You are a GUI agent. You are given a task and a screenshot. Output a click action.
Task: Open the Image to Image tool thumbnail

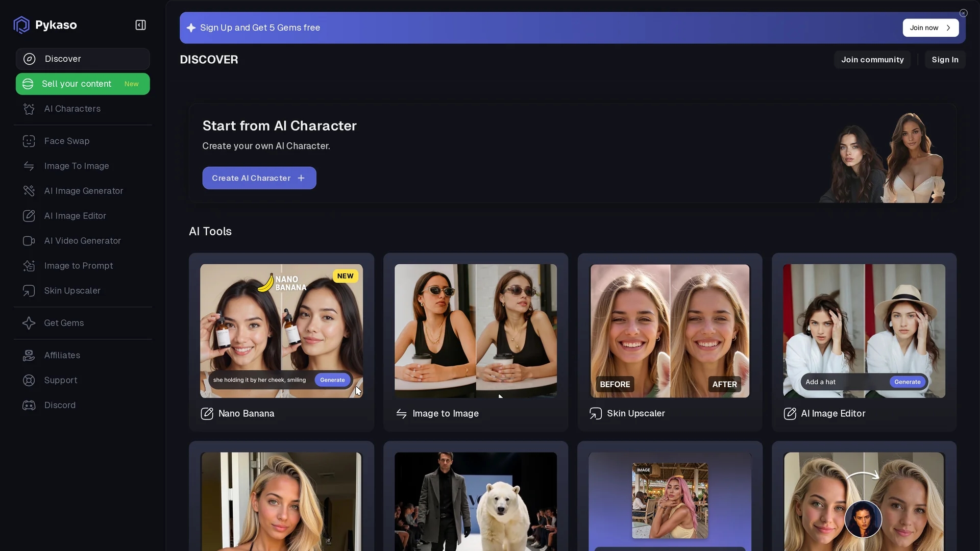click(x=476, y=331)
